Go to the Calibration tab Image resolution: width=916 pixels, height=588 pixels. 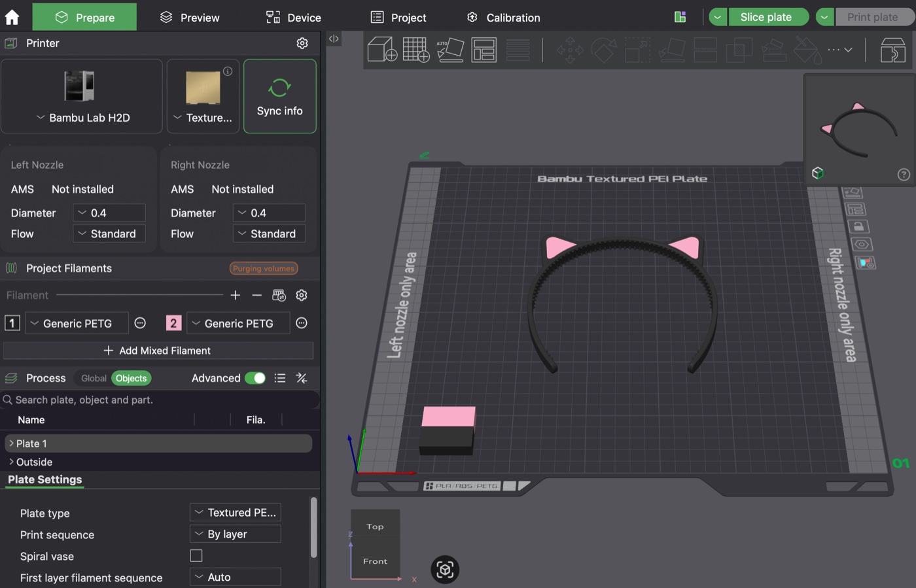pyautogui.click(x=503, y=18)
